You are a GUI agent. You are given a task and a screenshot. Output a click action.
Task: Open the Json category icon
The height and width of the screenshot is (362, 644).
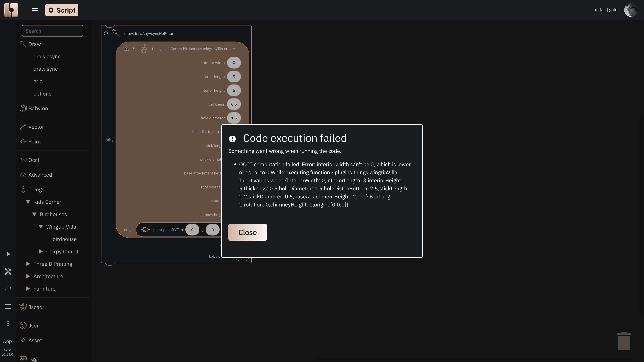(x=23, y=325)
